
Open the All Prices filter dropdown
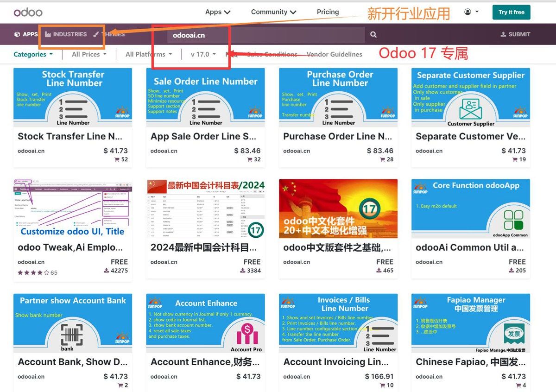click(88, 54)
